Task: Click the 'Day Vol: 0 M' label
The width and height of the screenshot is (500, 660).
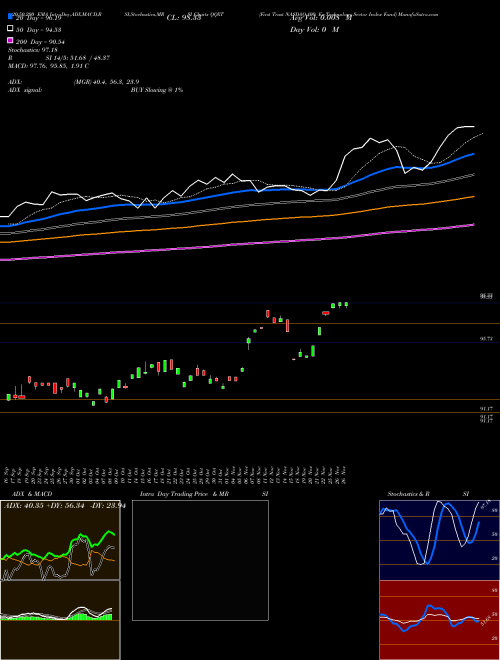Action: [x=314, y=30]
